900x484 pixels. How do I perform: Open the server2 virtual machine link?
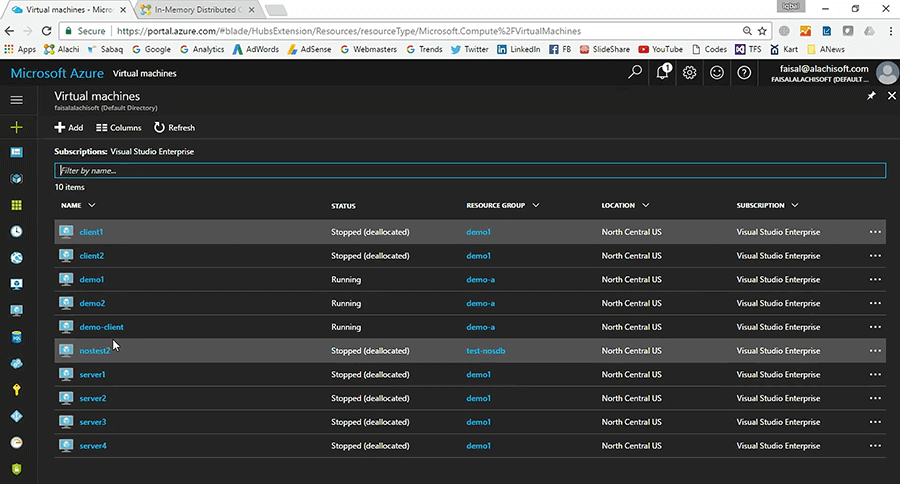click(93, 398)
